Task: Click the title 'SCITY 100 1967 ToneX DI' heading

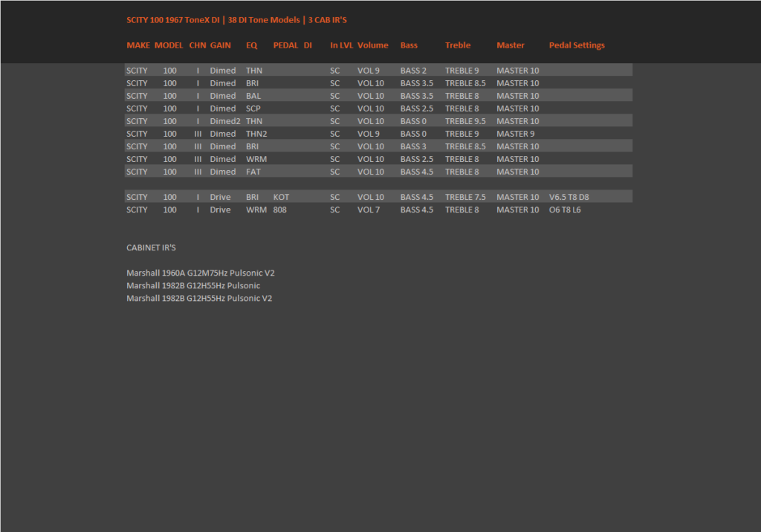Action: click(x=172, y=20)
